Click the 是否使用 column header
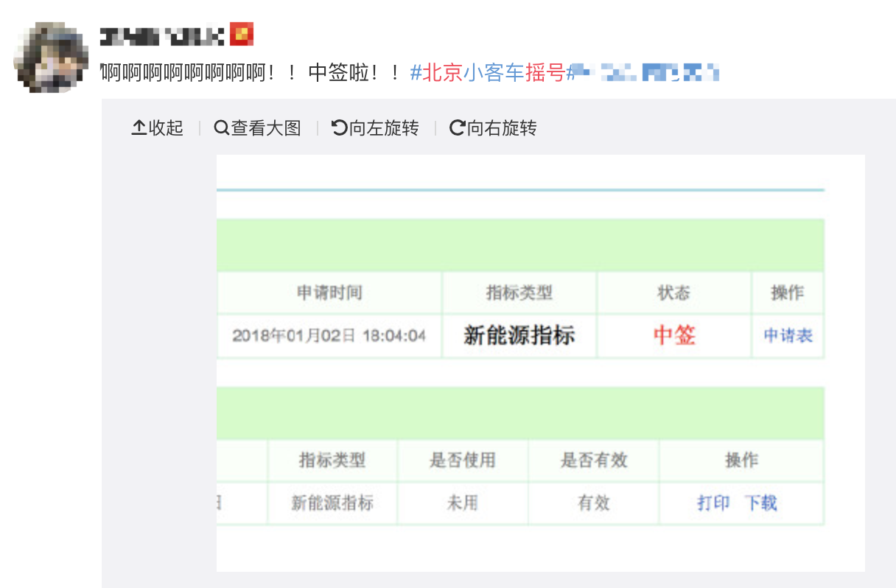The height and width of the screenshot is (588, 896). [462, 461]
